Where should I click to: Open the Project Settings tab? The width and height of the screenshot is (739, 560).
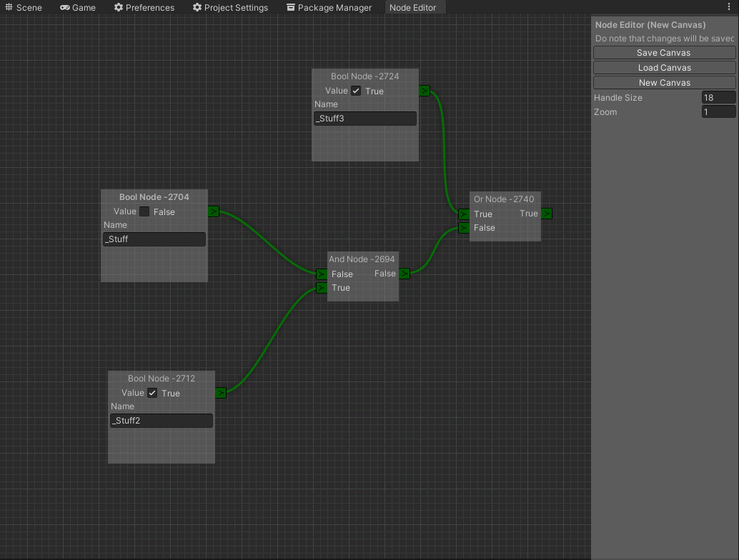point(230,8)
